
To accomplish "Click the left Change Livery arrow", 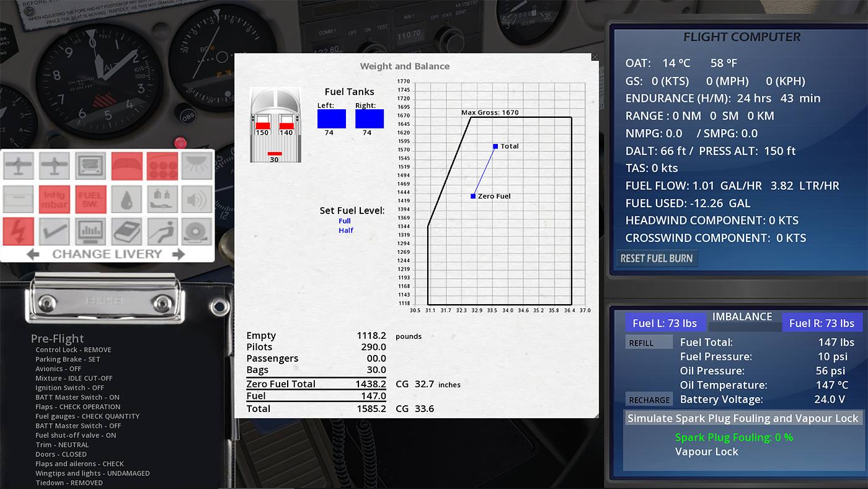I will (x=33, y=254).
